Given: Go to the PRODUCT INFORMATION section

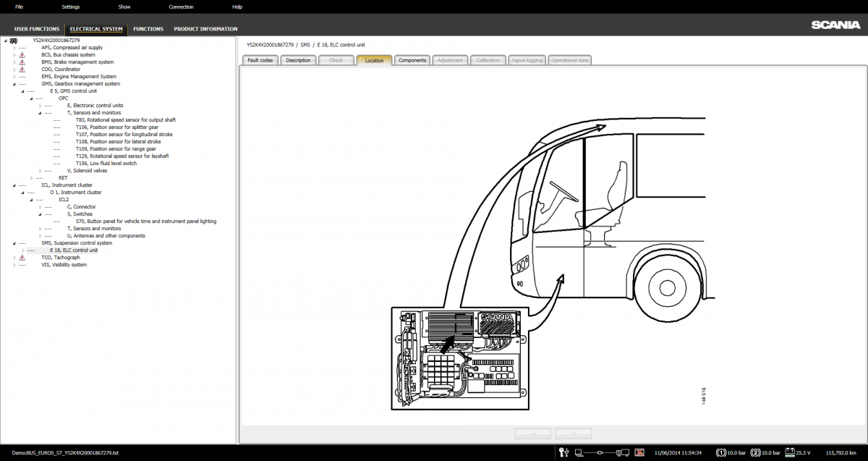Looking at the screenshot, I should point(205,29).
